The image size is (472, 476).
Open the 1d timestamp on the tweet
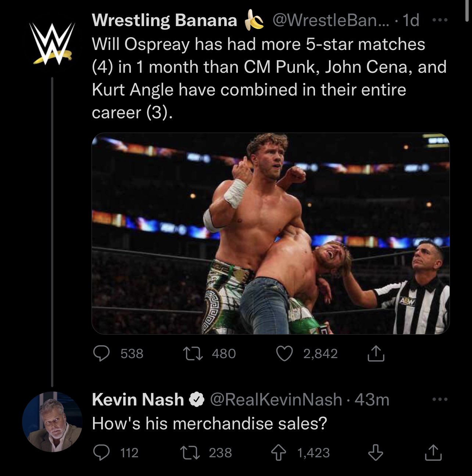411,21
